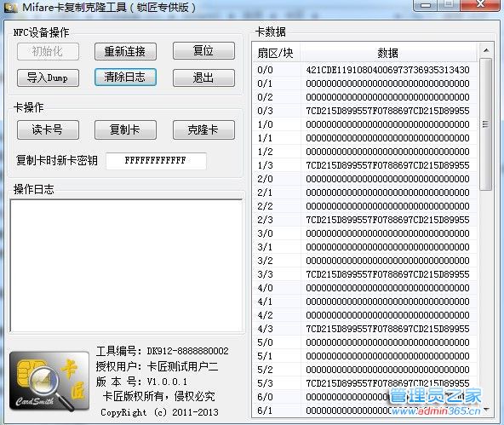Click the tool number DK912-8888880002 text
Image resolution: width=504 pixels, height=425 pixels.
(x=187, y=351)
